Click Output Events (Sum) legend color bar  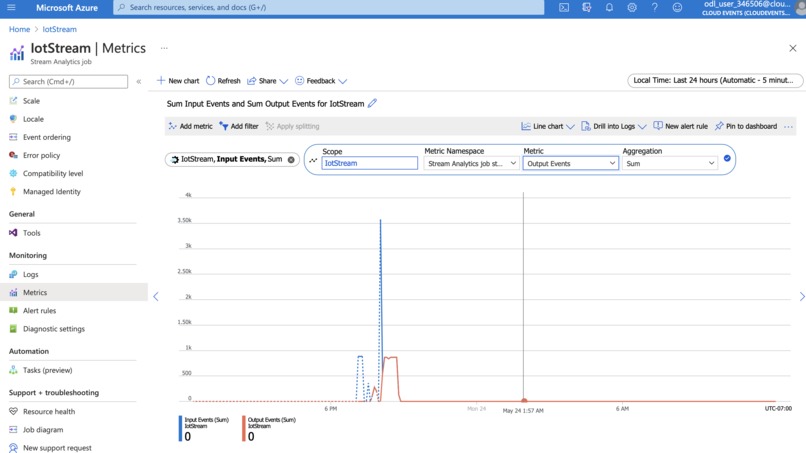[244, 428]
